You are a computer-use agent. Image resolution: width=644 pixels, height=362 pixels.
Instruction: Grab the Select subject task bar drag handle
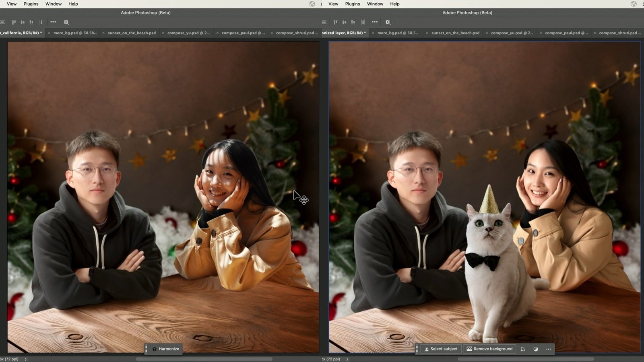point(417,349)
